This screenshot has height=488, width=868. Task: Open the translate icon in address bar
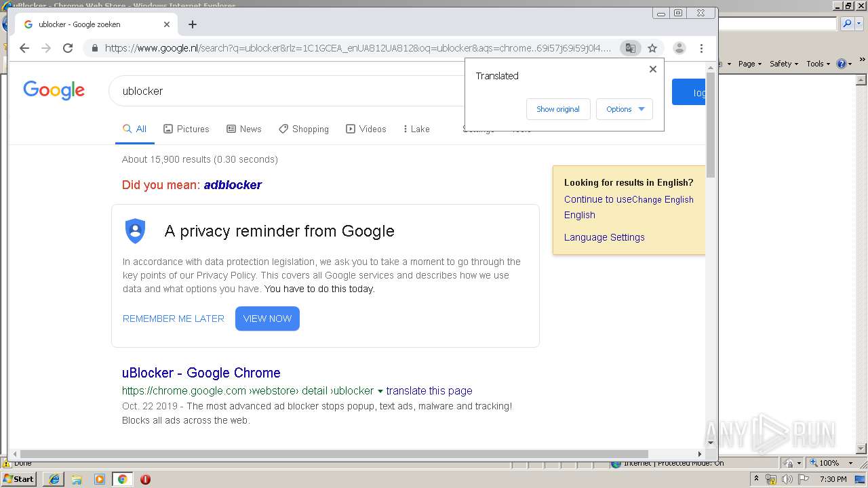pyautogui.click(x=631, y=48)
